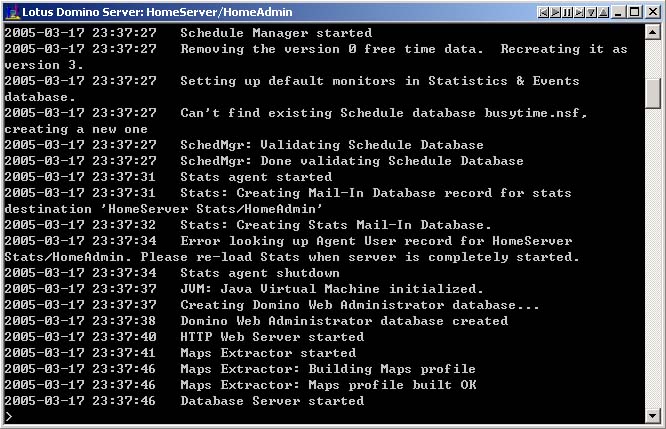Click the up triangle title bar button

[x=603, y=12]
